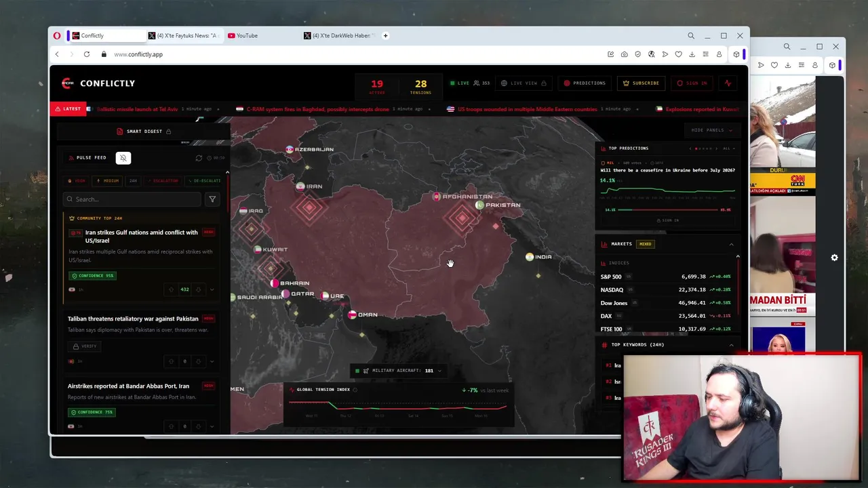Click the Predictions button
This screenshot has width=868, height=488.
click(x=585, y=83)
